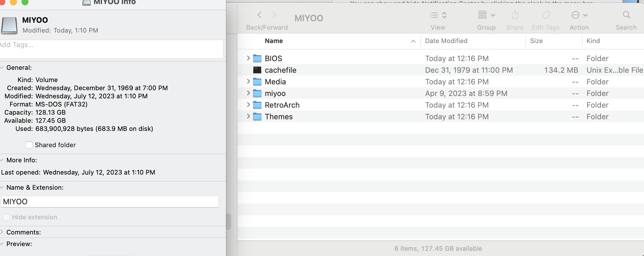
Task: Click the BIOS folder name
Action: (274, 58)
